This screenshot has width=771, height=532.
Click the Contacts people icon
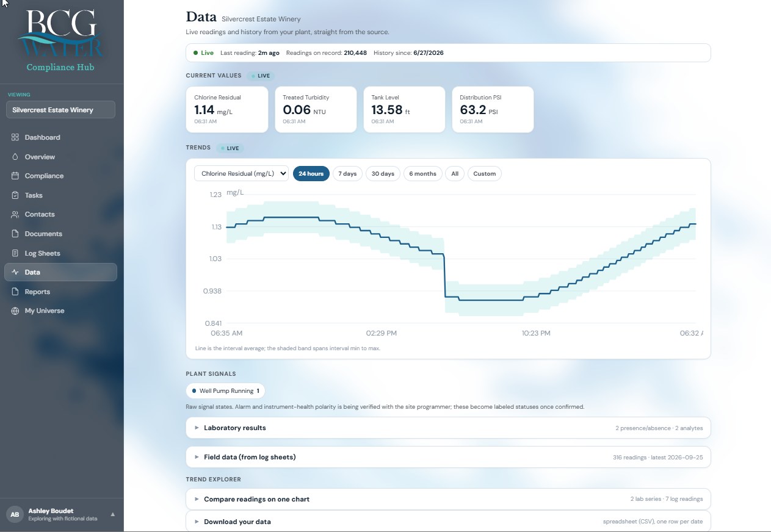pos(15,214)
